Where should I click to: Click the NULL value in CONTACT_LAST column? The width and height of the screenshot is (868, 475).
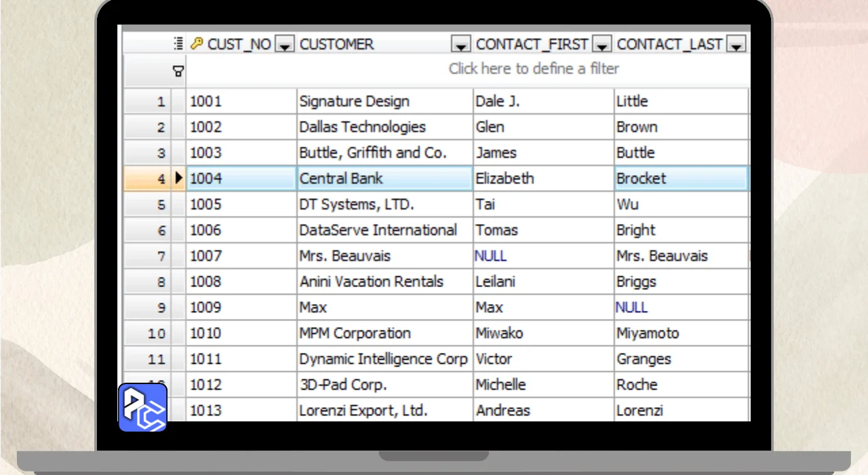click(631, 307)
